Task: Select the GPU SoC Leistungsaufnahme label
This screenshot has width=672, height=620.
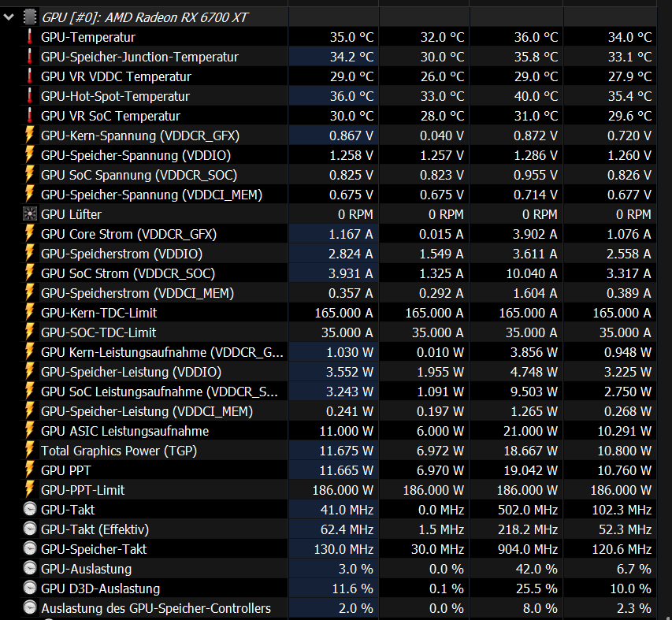Action: (x=159, y=392)
